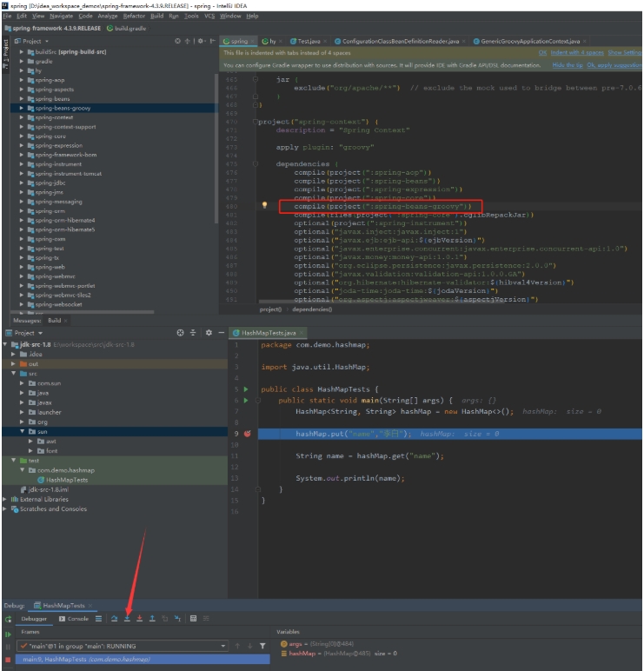Screen dimensions: 644x671
Task: Click the 'Indent with 4 spaces' link
Action: point(577,53)
